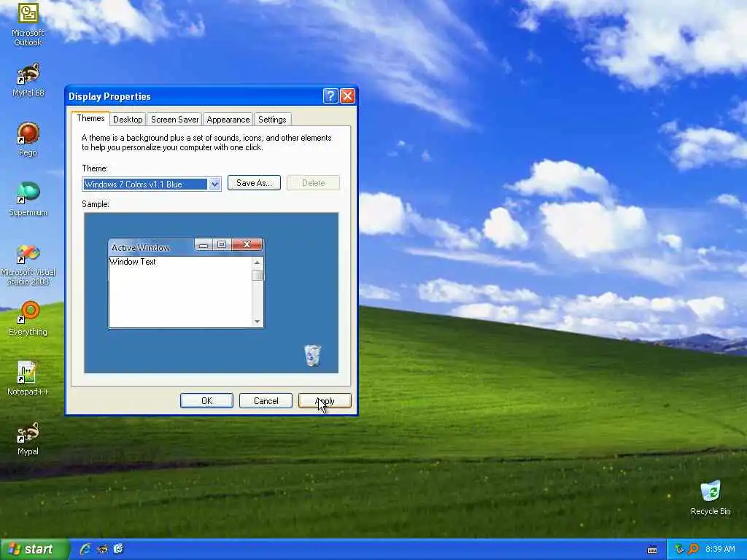Click the on-screen keyboard taskbar icon
The image size is (747, 560).
[652, 550]
